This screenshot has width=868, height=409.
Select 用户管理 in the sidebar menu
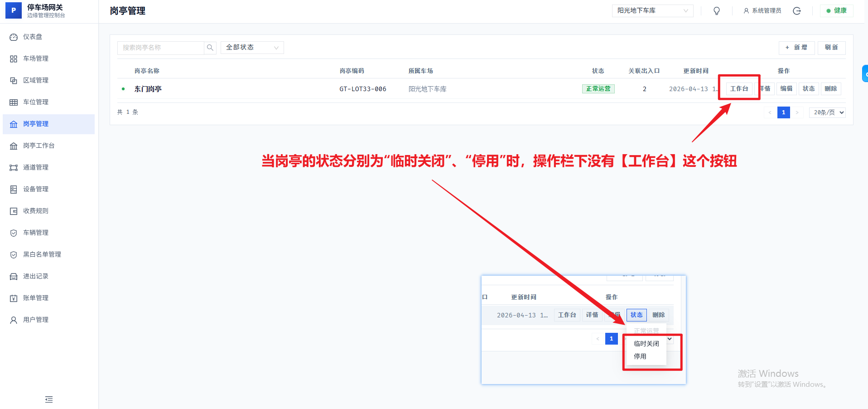tap(36, 320)
